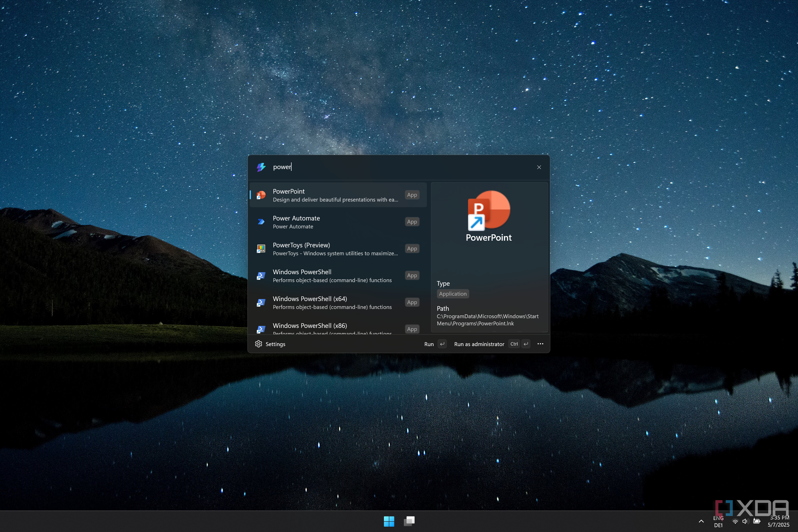Click the Run button

[435, 344]
